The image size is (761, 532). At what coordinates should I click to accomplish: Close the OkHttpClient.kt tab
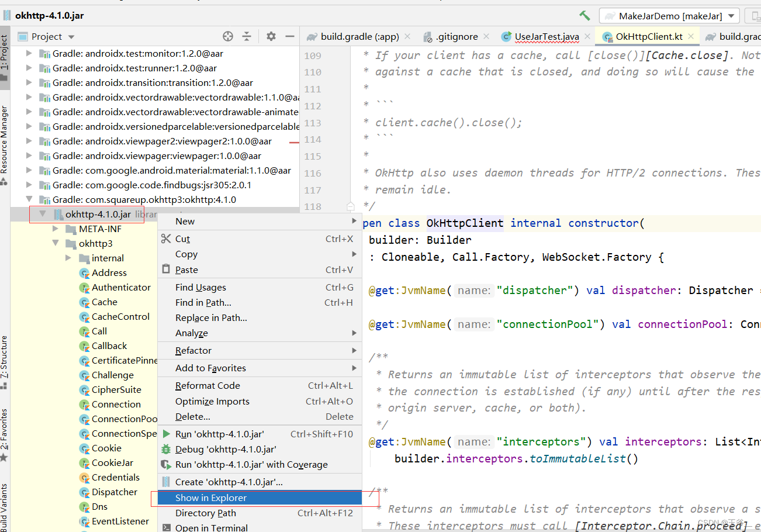coord(690,36)
